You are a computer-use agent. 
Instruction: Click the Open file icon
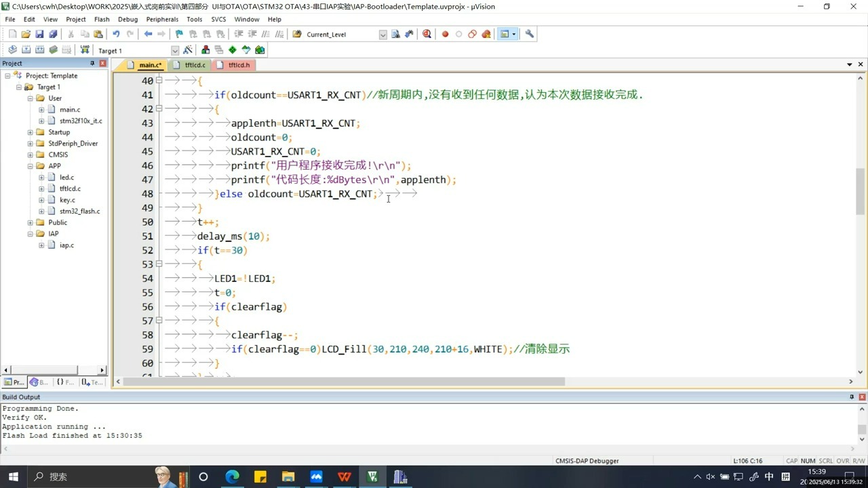click(x=26, y=34)
